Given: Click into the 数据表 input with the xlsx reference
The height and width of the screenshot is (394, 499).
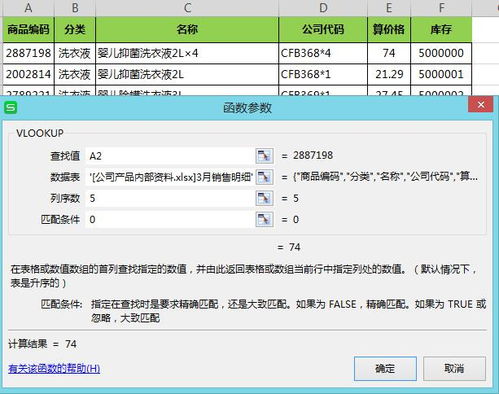Looking at the screenshot, I should (x=169, y=177).
